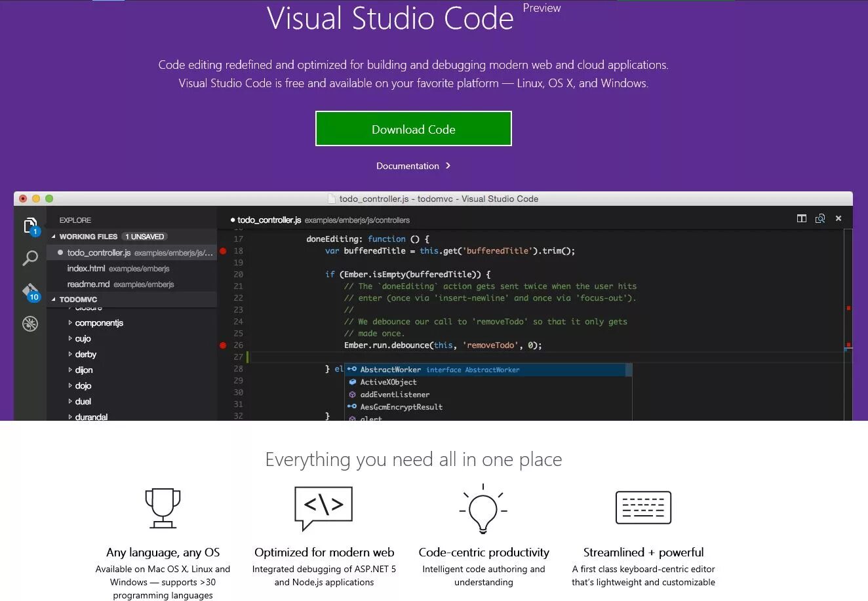Click the 'Streamlined + powerful' heading

pyautogui.click(x=643, y=553)
